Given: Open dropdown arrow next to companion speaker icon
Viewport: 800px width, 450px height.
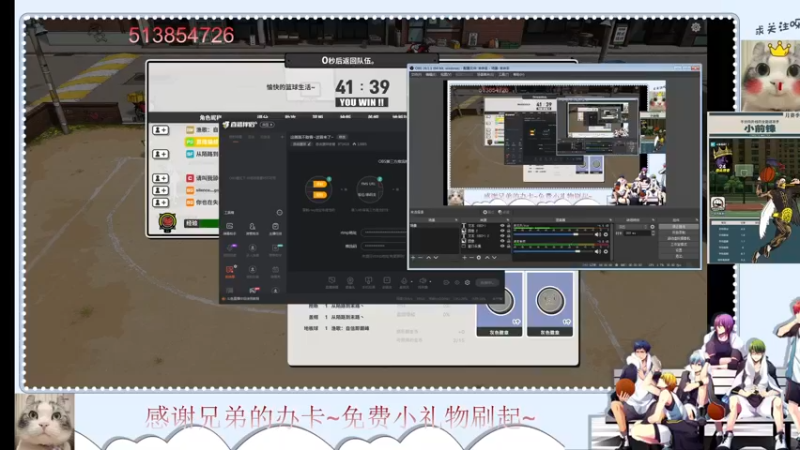Looking at the screenshot, I should 430,282.
